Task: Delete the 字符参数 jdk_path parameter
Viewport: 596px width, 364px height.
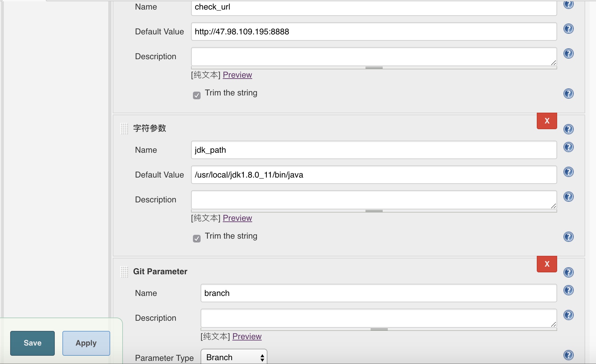Action: coord(547,121)
